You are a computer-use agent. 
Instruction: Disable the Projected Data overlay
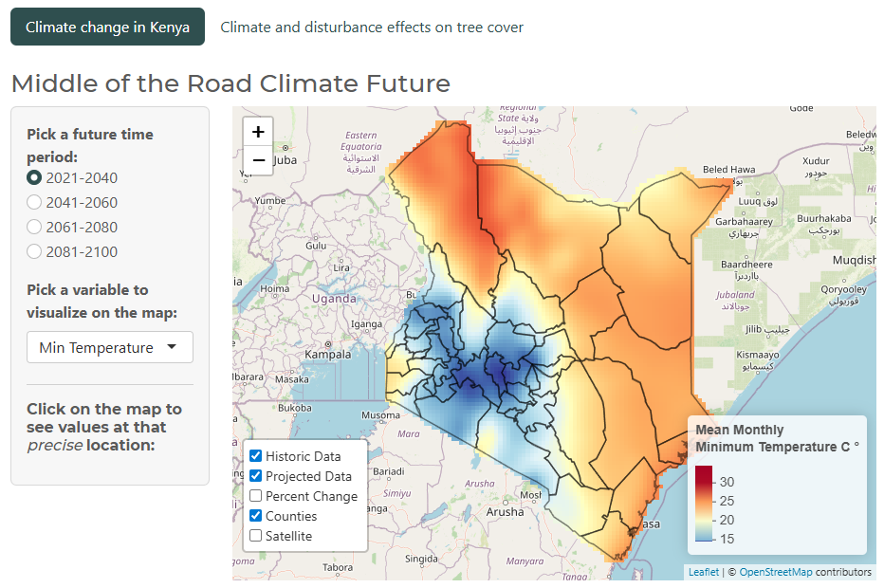click(254, 476)
